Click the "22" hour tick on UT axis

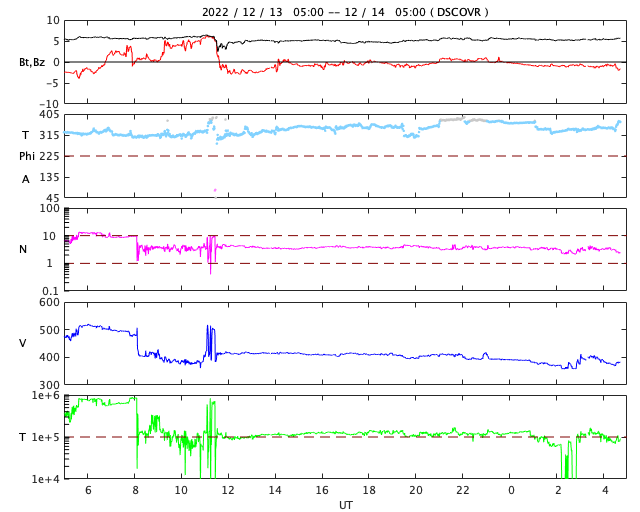[463, 490]
